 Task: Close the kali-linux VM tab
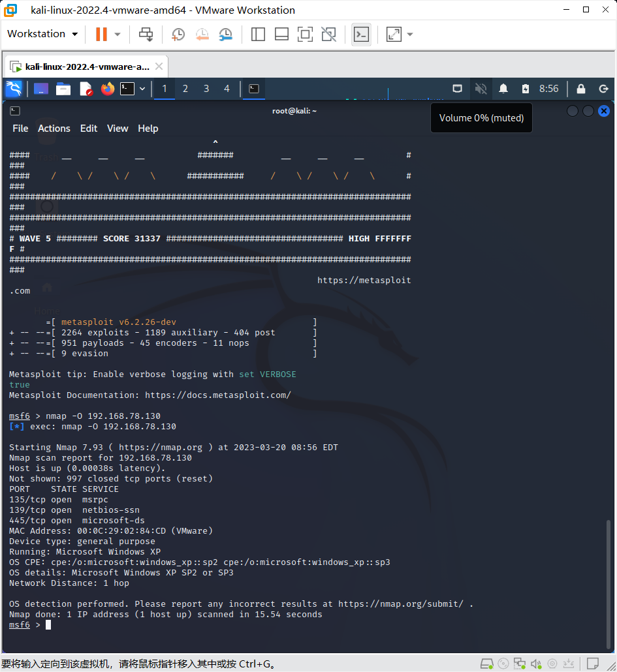tap(159, 67)
